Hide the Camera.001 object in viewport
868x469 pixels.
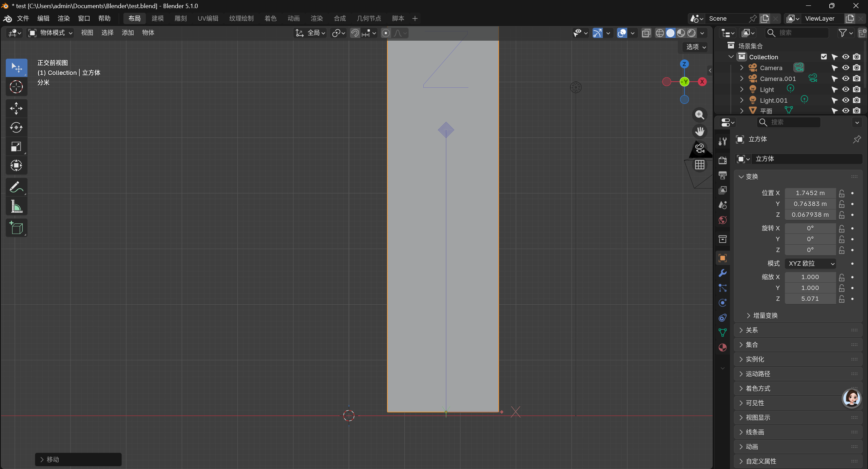point(846,79)
